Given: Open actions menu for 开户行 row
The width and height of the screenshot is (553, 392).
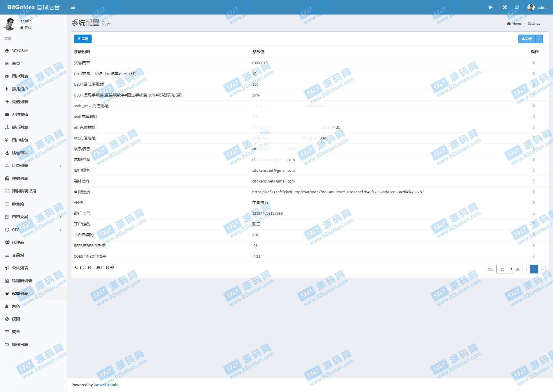Looking at the screenshot, I should [534, 203].
